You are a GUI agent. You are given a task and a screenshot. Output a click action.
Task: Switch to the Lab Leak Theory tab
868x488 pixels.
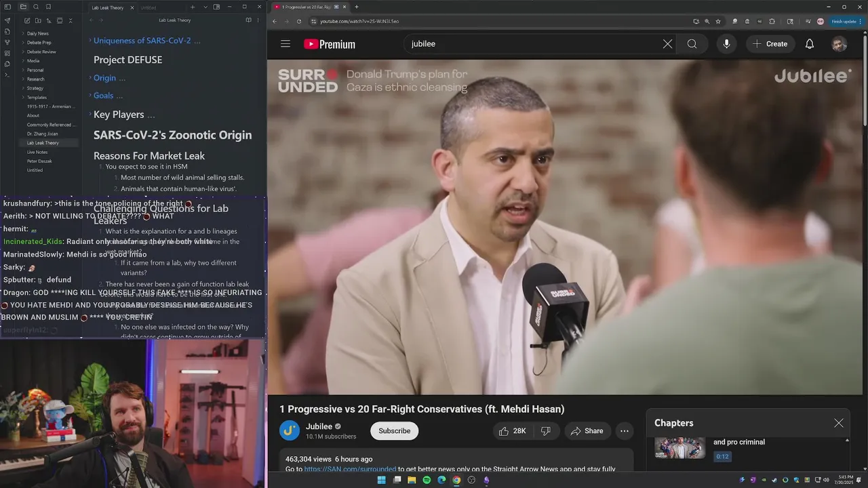[108, 7]
